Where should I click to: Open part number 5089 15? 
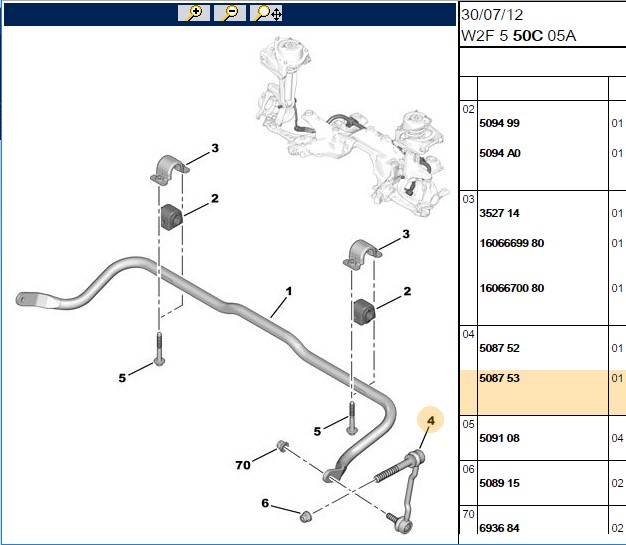499,483
